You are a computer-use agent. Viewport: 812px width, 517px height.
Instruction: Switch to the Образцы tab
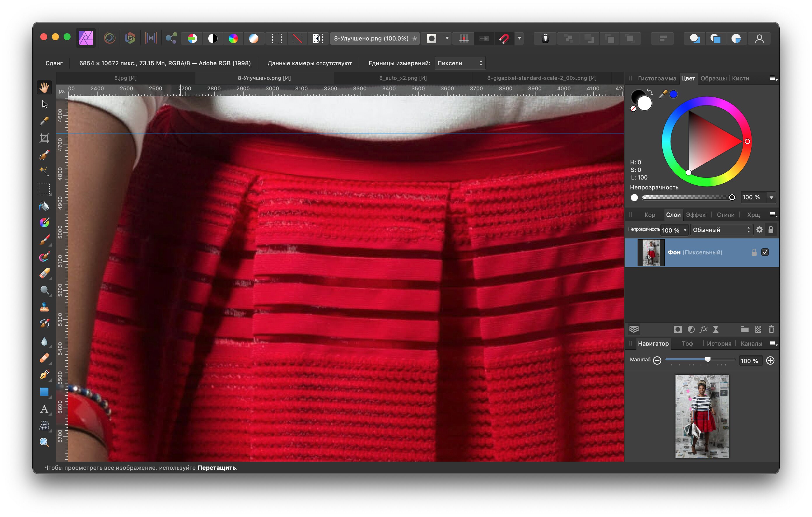[x=713, y=78]
